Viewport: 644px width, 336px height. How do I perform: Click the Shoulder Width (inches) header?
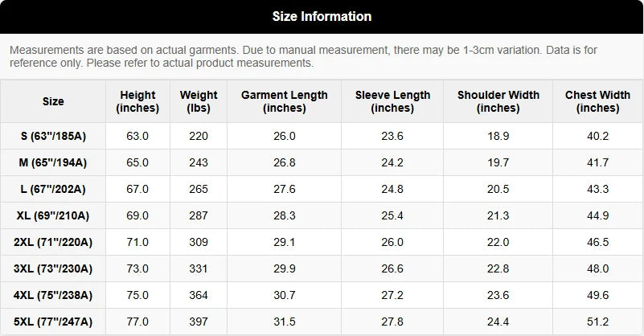pos(498,101)
